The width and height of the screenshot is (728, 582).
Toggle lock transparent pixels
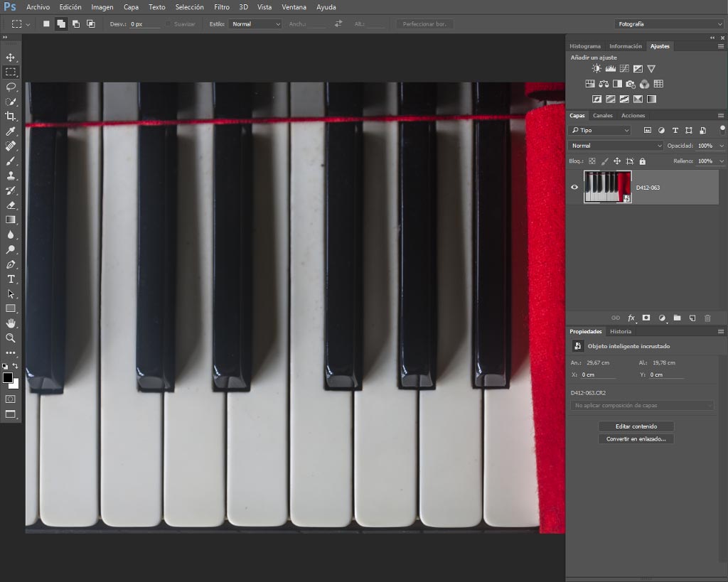[592, 161]
